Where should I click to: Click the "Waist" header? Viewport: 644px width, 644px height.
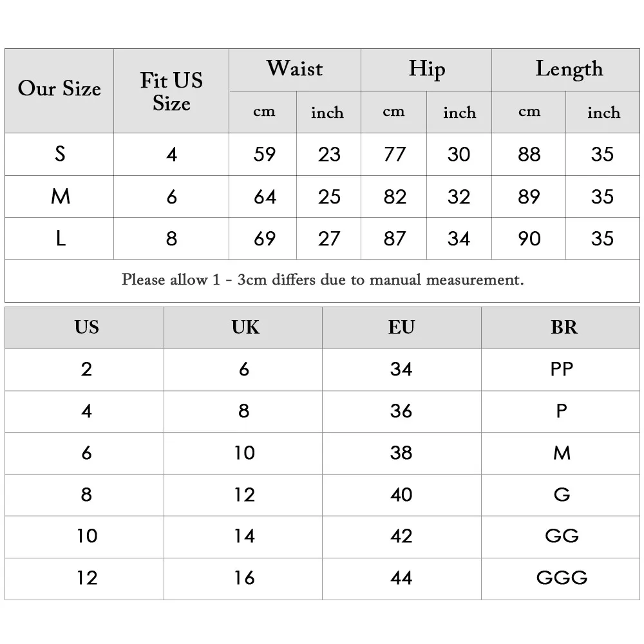(x=294, y=70)
